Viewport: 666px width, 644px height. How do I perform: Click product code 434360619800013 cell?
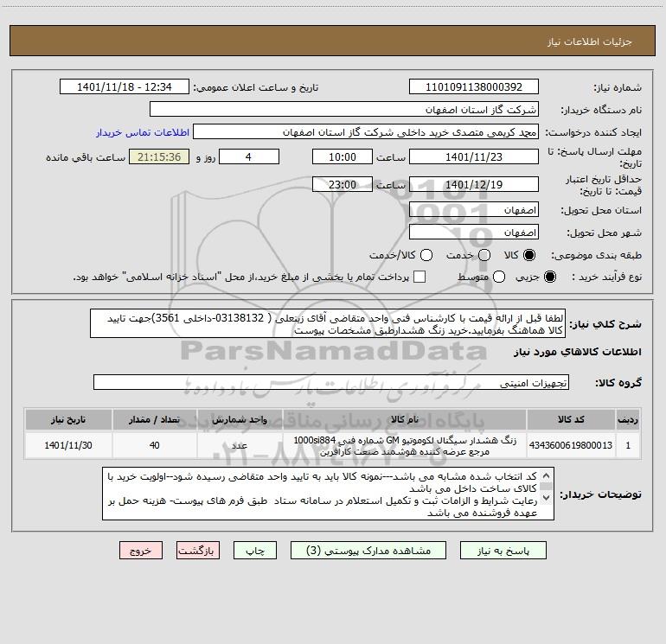point(571,445)
